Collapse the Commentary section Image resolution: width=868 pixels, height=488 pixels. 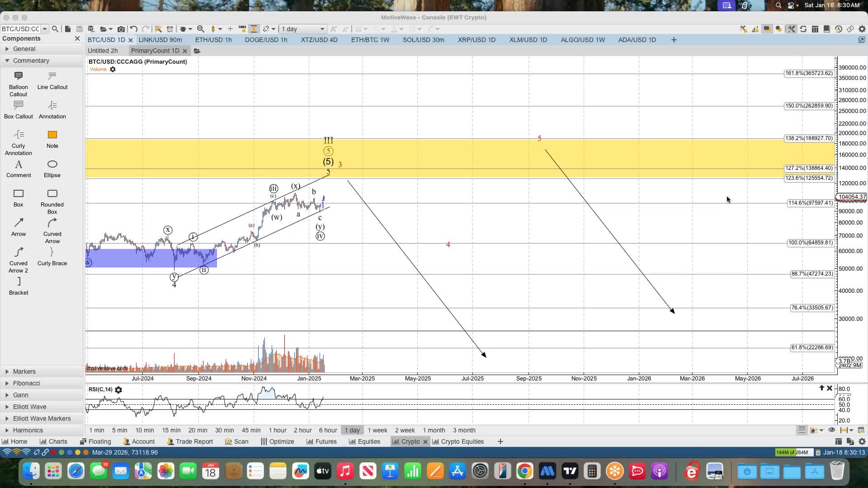(x=31, y=61)
